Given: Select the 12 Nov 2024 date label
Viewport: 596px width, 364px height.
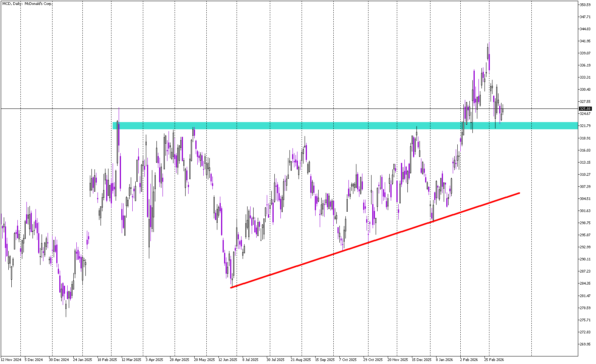Looking at the screenshot, I should [11, 360].
